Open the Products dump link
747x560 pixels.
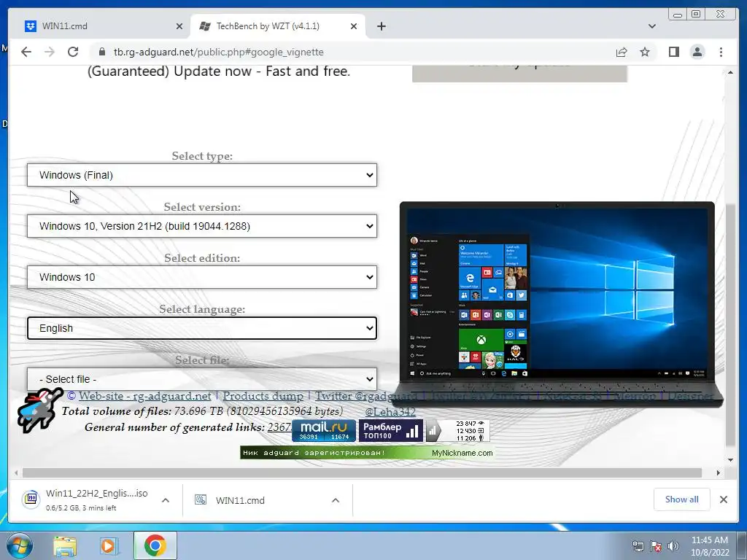263,396
